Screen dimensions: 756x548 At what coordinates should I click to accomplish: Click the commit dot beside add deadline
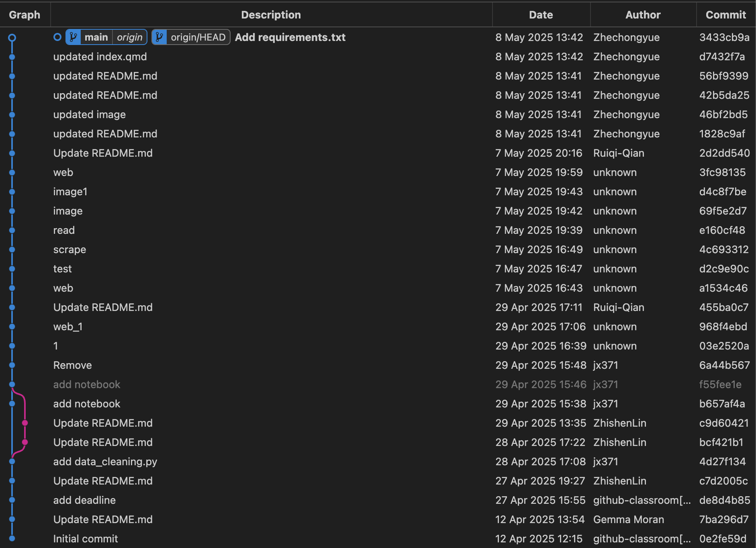click(12, 500)
